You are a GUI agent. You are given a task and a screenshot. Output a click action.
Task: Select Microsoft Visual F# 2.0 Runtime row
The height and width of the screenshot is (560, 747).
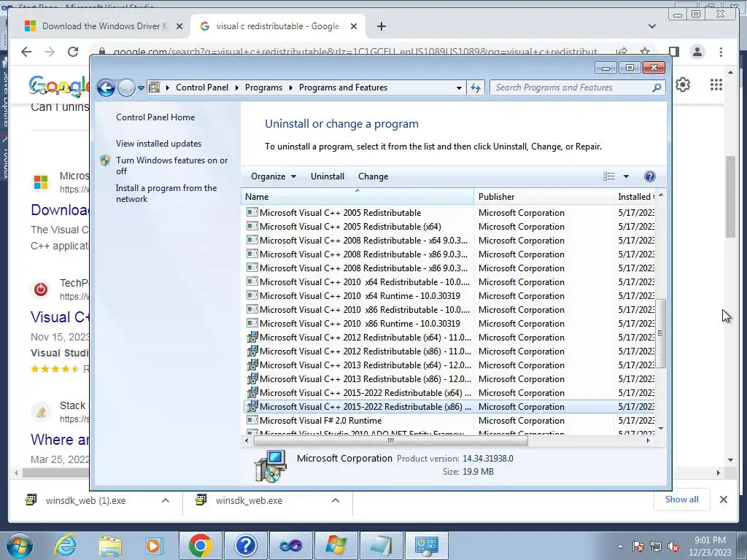449,421
